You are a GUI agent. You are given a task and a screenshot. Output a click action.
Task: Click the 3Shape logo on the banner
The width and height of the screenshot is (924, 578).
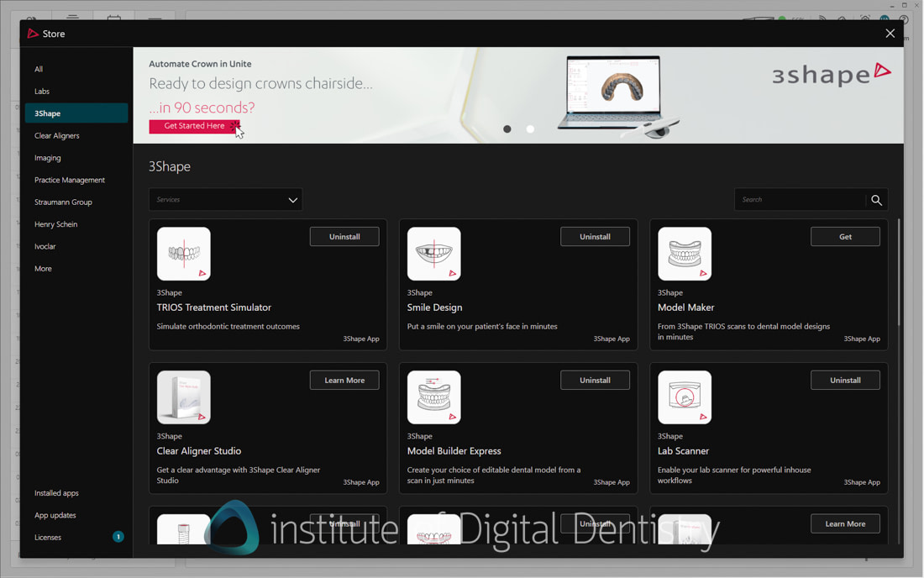(x=832, y=75)
